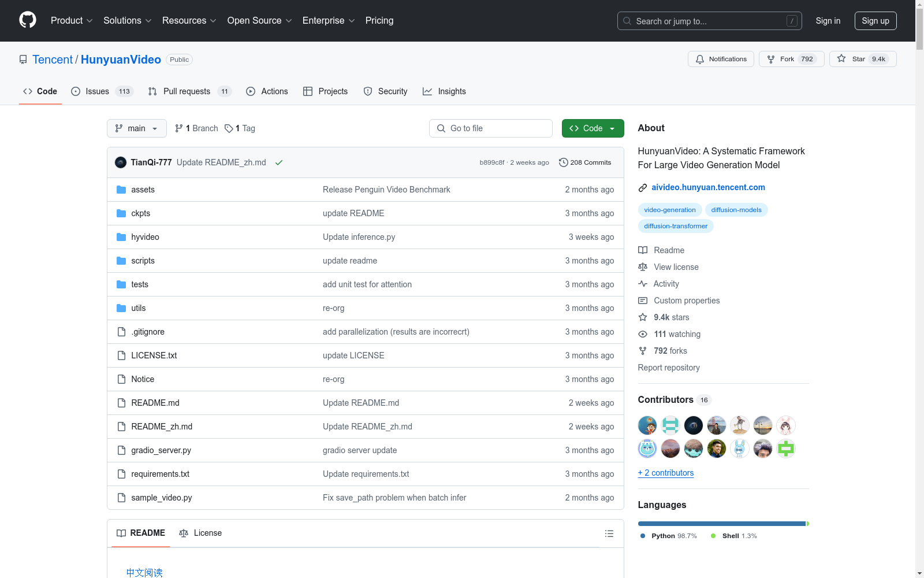
Task: Click the Sign up button
Action: click(875, 21)
